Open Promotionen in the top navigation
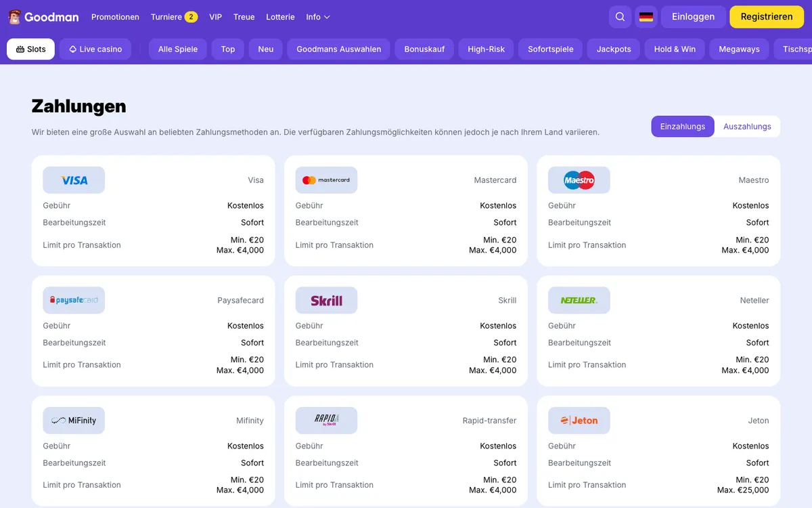Screen dimensions: 812x508 (115, 17)
